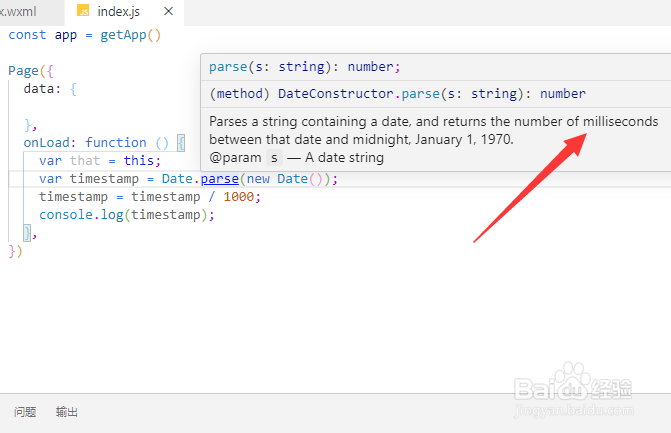Screen dimensions: 671x433
Task: Click DateConstructor in the hover tooltip
Action: click(x=329, y=93)
